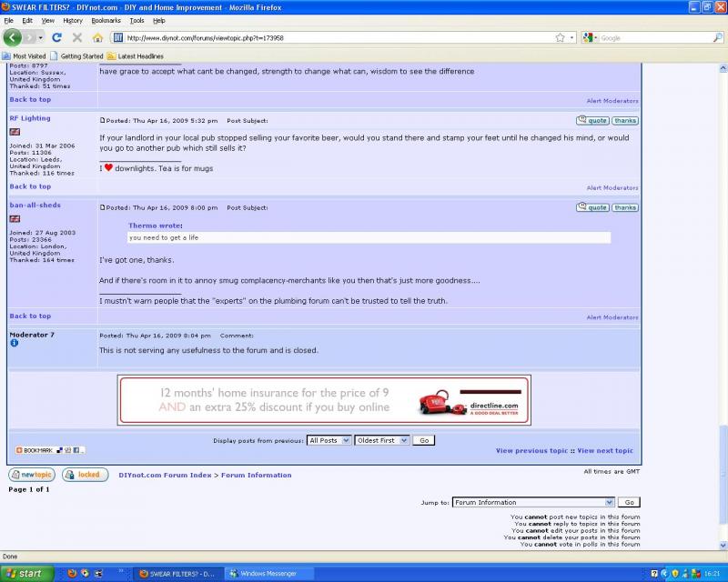The image size is (728, 582).
Task: Thank RF Lighting for their post
Action: click(x=624, y=120)
